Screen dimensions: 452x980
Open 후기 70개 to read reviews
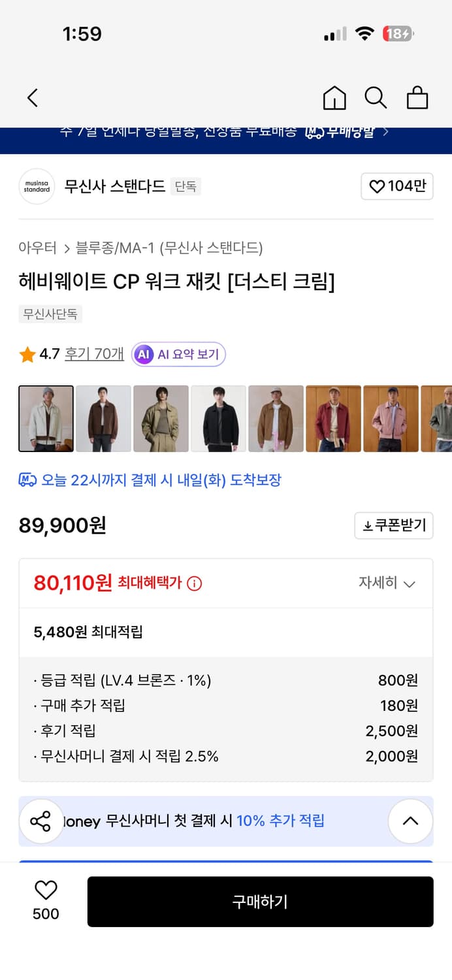(x=93, y=354)
